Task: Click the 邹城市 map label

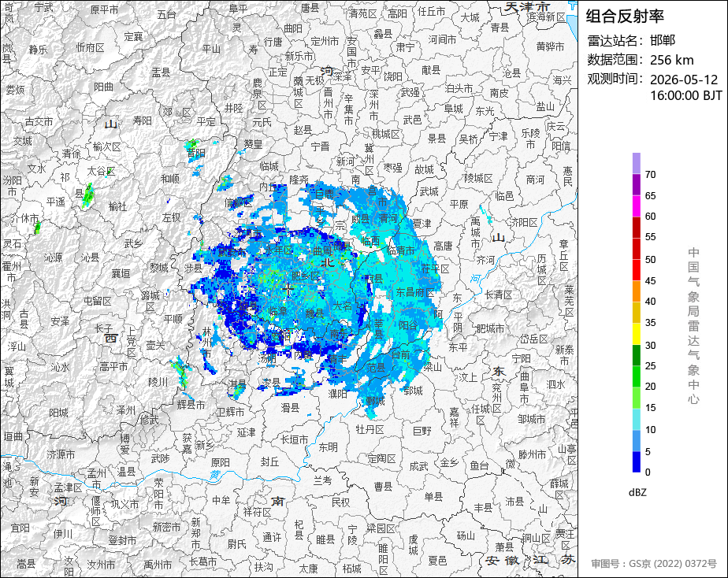Action: click(532, 420)
